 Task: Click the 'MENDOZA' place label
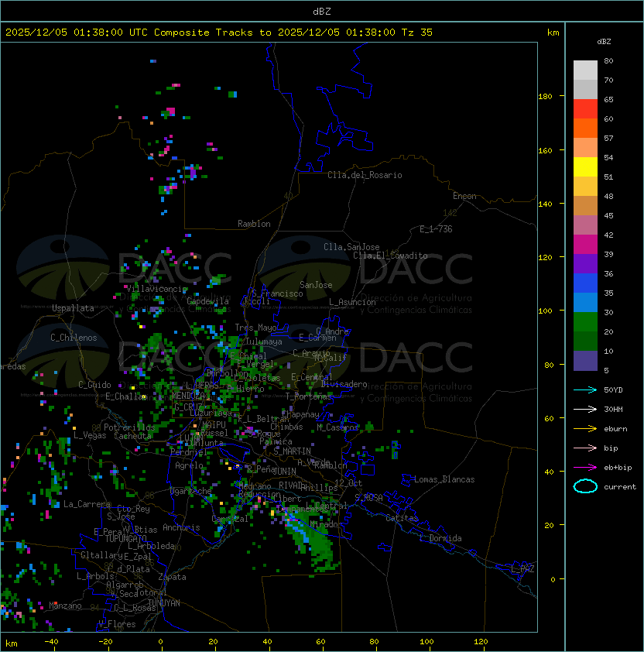click(x=189, y=396)
